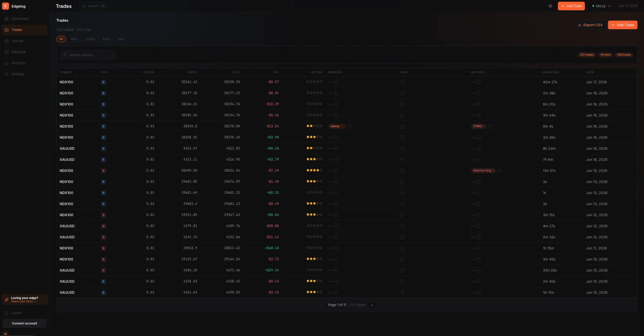The width and height of the screenshot is (644, 336).
Task: Click the Held too long mistake tag
Action: coord(483,171)
